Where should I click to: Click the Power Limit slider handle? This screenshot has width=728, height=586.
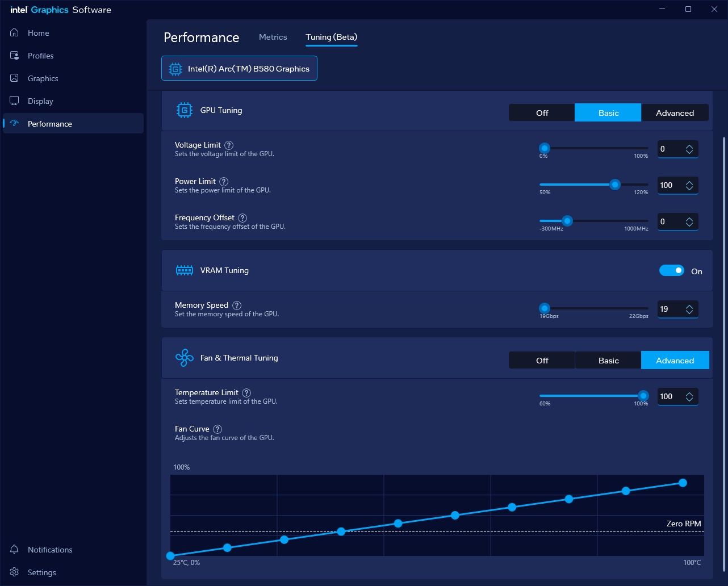[615, 185]
